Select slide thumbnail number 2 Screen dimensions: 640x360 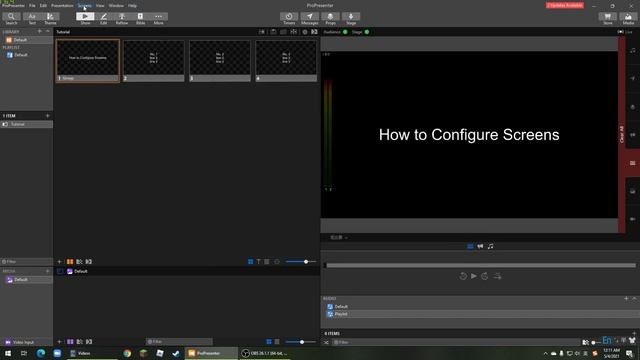[x=153, y=61]
